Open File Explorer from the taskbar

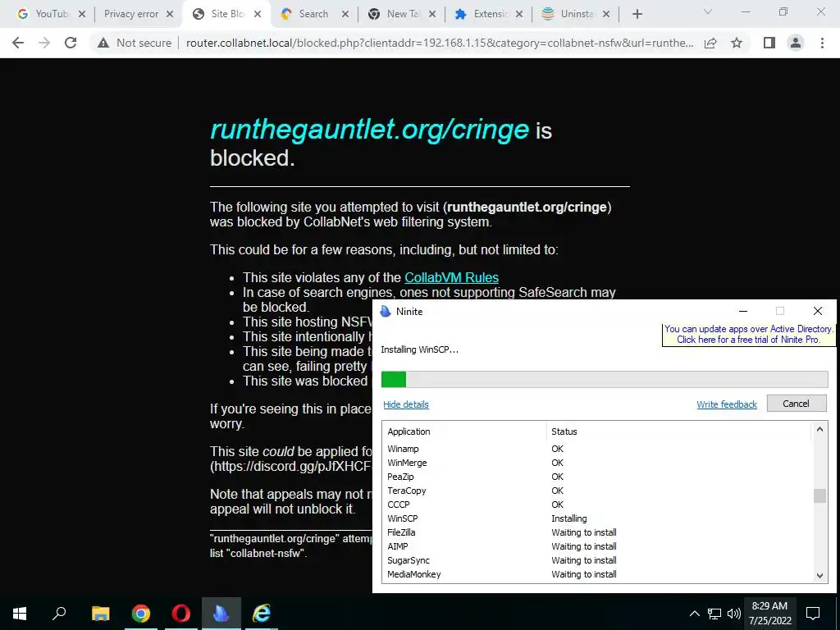coord(101,614)
